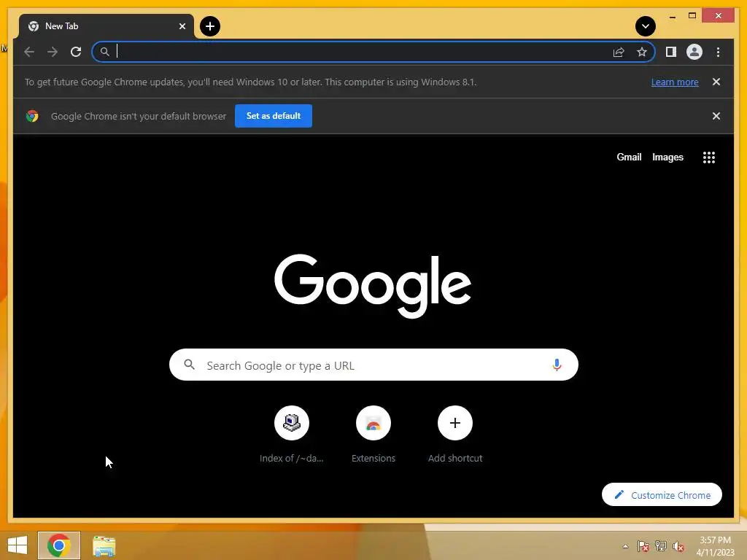Open the Windows Start button

pyautogui.click(x=18, y=545)
